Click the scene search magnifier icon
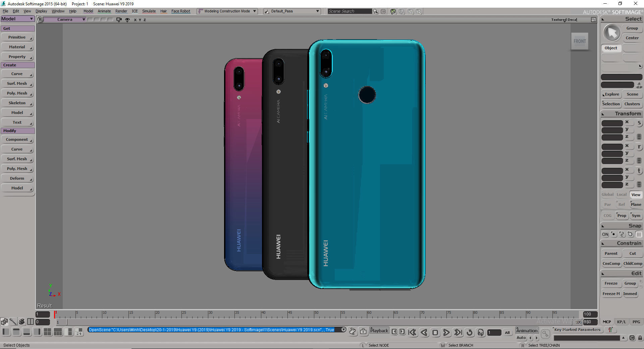This screenshot has width=644, height=349. click(375, 11)
